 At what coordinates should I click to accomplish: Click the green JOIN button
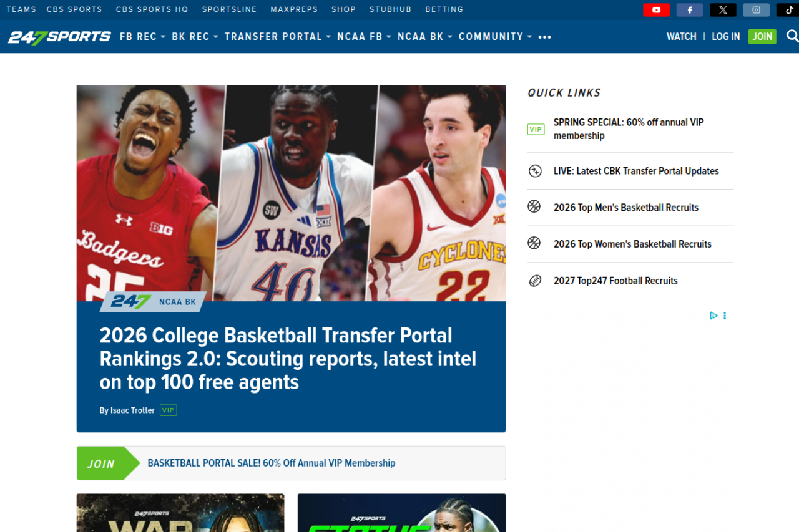(762, 37)
